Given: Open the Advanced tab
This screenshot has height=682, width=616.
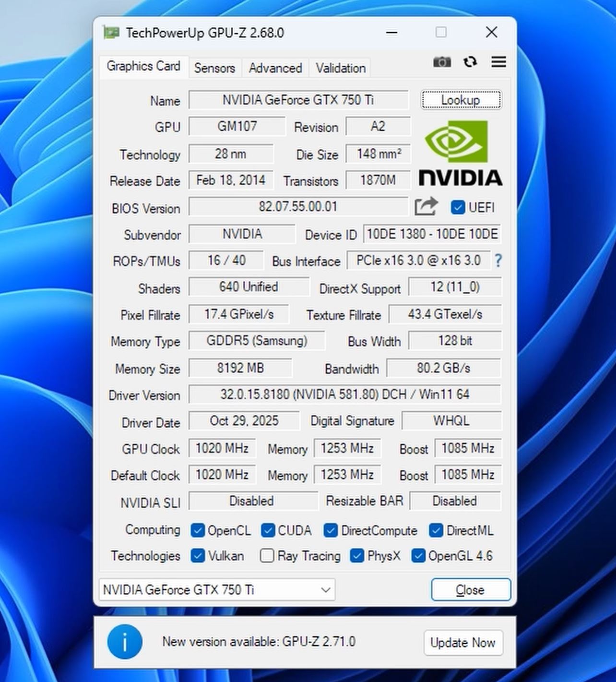Looking at the screenshot, I should [275, 68].
